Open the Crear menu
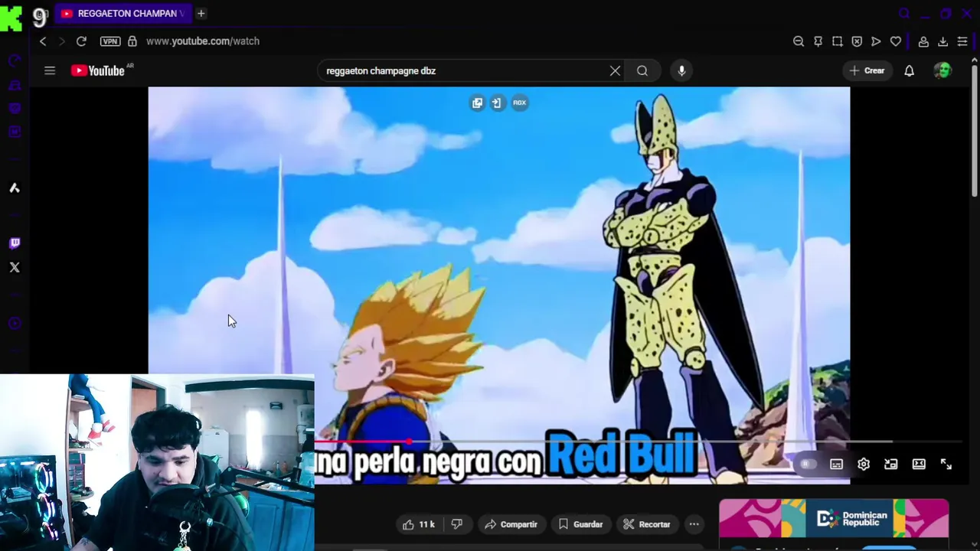 tap(867, 70)
